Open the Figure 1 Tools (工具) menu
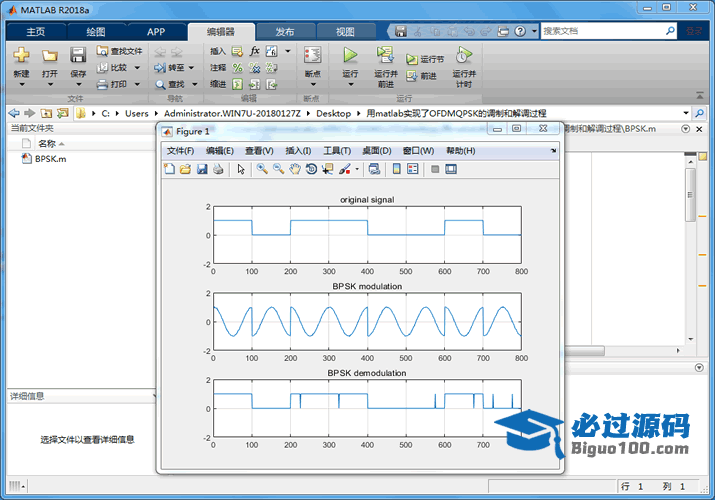715x500 pixels. [x=337, y=151]
